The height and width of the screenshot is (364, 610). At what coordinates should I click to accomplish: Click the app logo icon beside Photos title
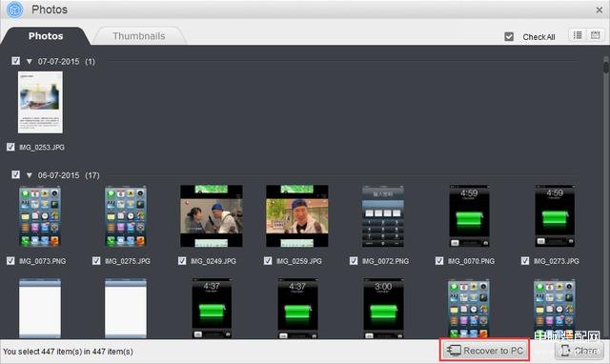coord(15,10)
